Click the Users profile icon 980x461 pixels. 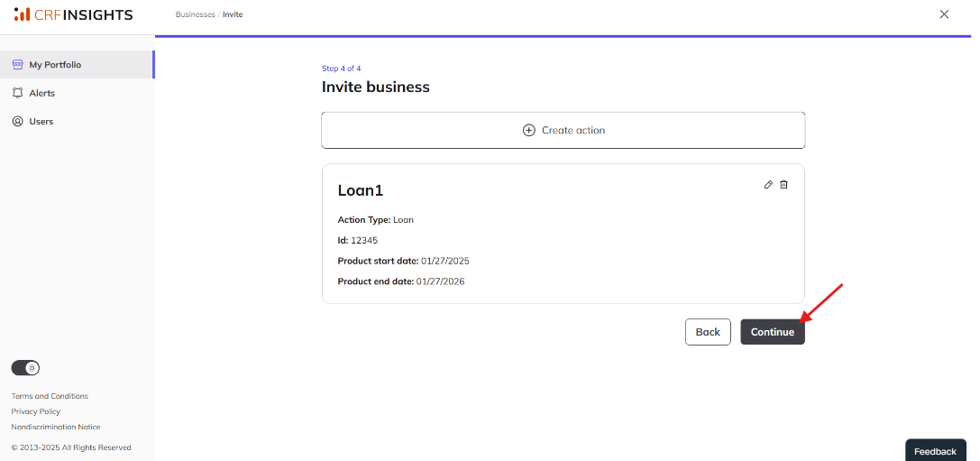(17, 122)
